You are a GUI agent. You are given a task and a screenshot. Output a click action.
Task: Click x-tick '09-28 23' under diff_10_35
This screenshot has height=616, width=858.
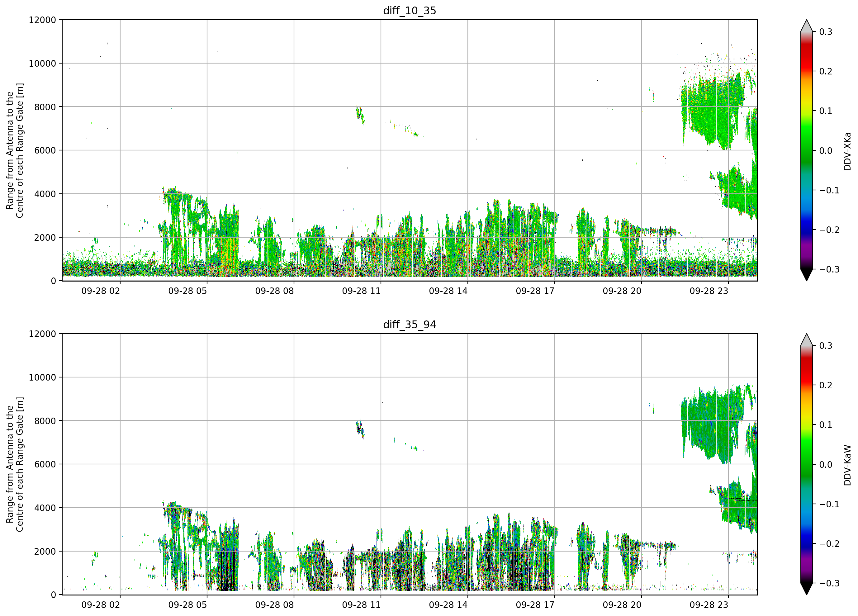point(709,291)
